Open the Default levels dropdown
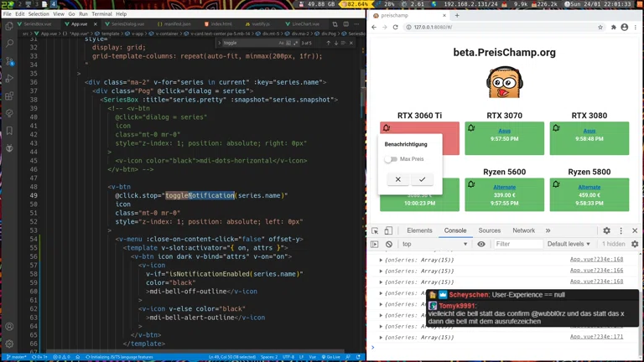The width and height of the screenshot is (644, 362). click(569, 244)
